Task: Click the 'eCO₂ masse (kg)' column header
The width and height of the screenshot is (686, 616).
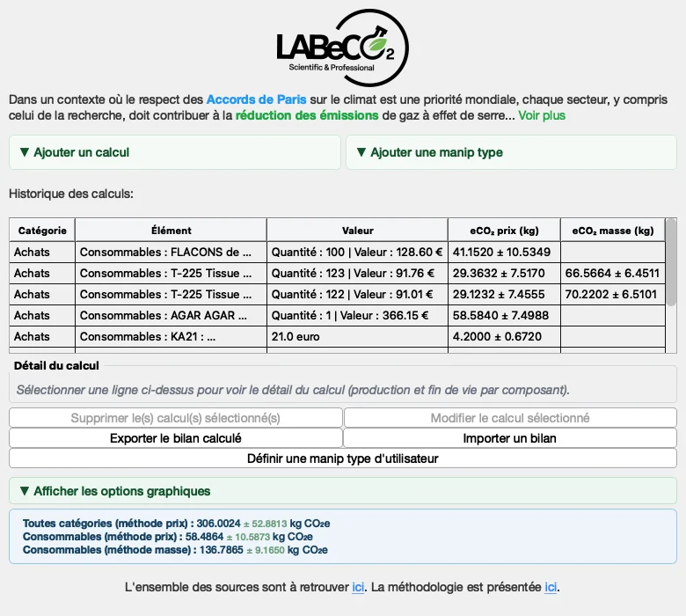Action: click(612, 231)
